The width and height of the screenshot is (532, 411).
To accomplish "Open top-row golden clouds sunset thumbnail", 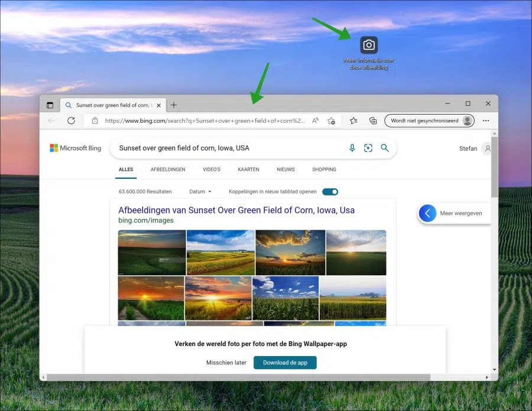I will (290, 252).
